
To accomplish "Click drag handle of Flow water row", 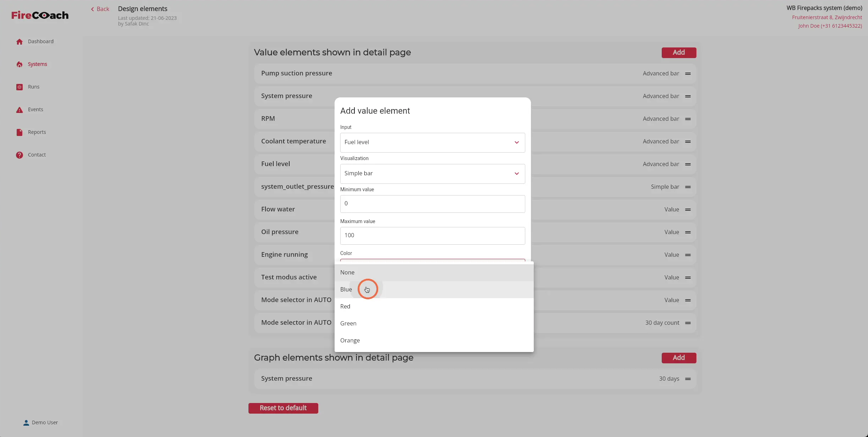I will [688, 210].
